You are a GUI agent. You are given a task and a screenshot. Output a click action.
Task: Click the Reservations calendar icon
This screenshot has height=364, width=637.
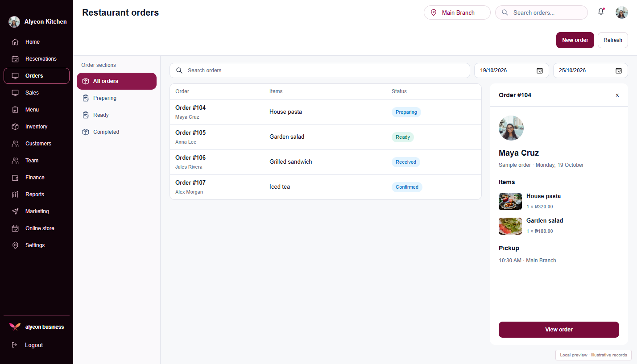point(15,59)
